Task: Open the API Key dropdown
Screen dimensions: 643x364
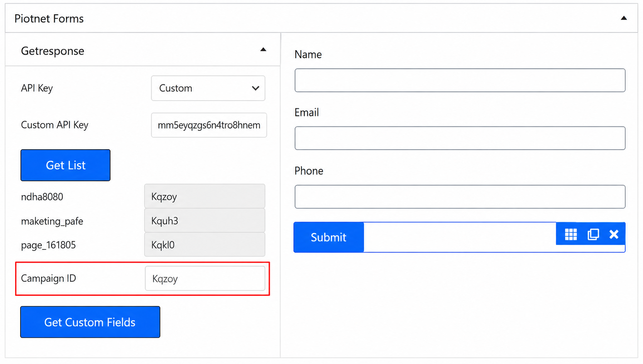Action: [x=208, y=88]
